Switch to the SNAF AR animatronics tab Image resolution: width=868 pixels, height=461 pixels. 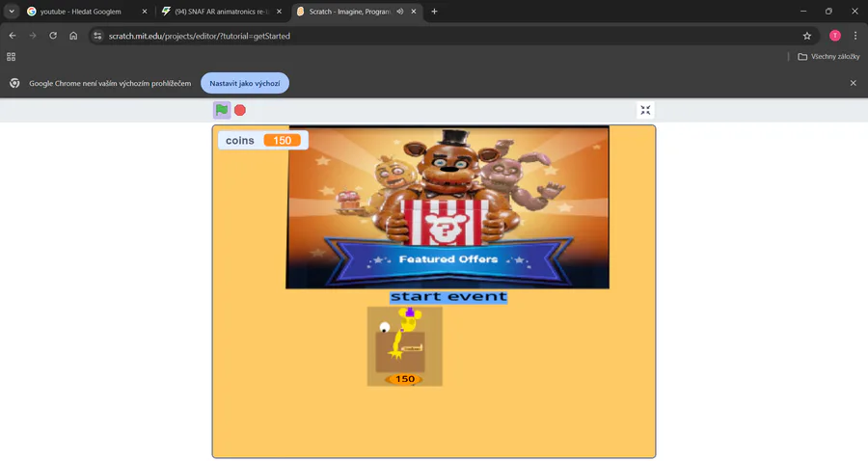[222, 12]
